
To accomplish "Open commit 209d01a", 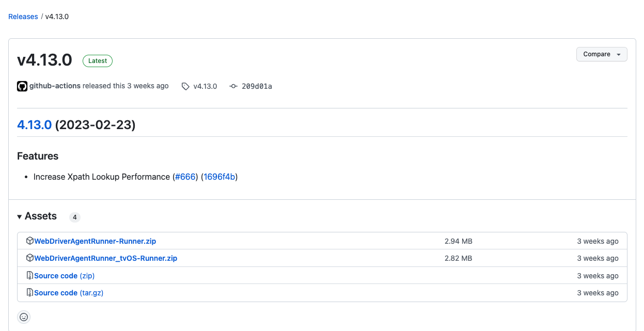I will pos(257,86).
